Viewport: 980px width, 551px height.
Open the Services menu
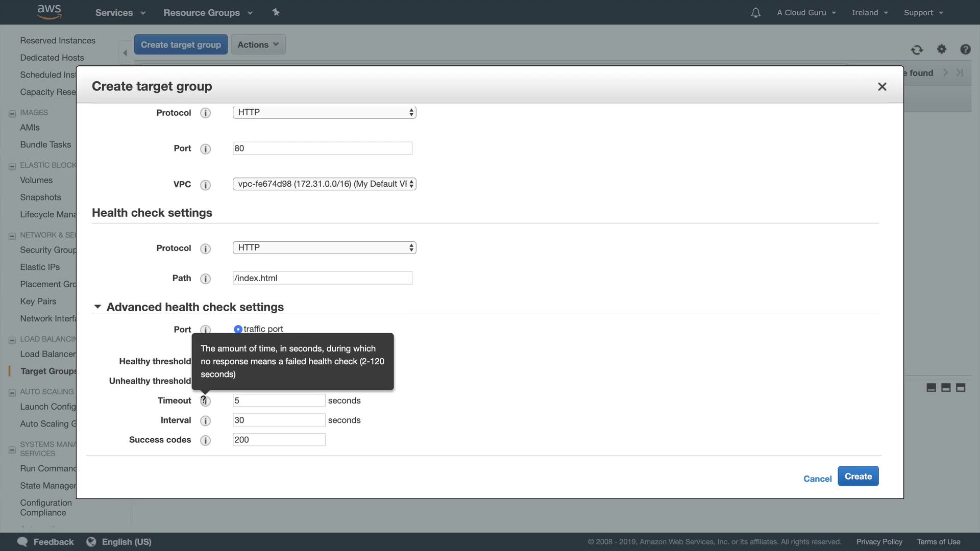click(x=120, y=13)
